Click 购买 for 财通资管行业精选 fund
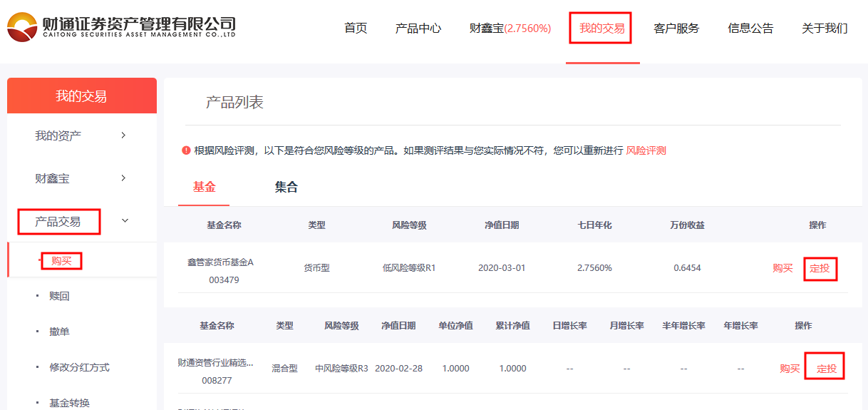 point(790,369)
